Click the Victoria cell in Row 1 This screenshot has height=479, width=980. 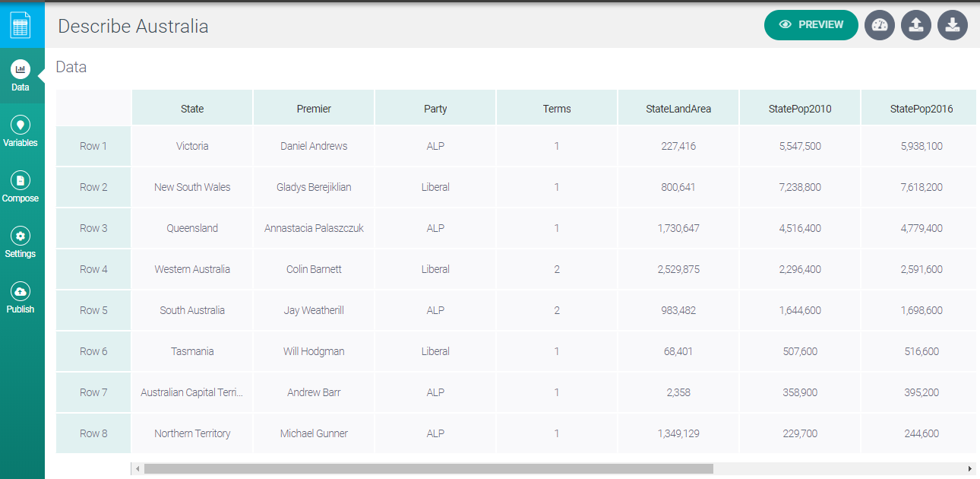click(191, 146)
